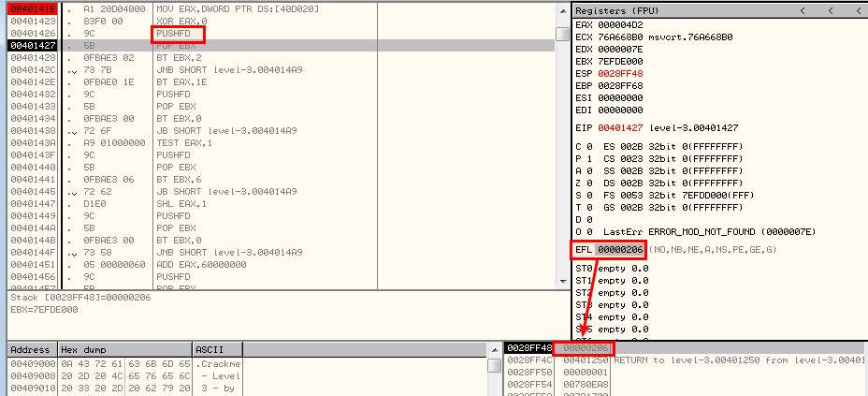
Task: Select the PUSHFD instruction at 00401426
Action: tap(178, 34)
